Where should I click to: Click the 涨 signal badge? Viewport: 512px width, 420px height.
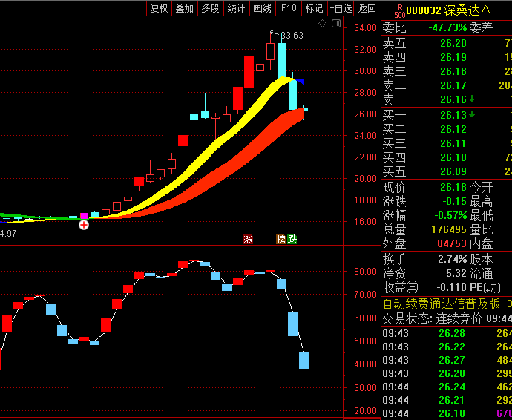pos(248,240)
